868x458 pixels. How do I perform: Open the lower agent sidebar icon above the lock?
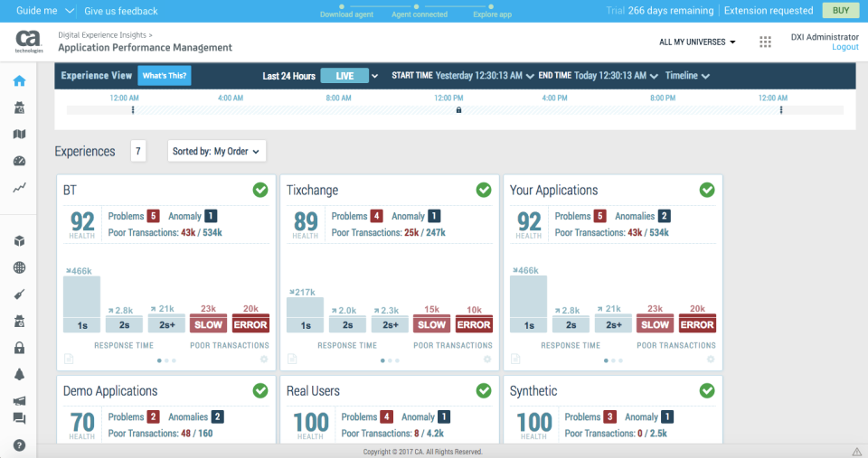tap(19, 322)
